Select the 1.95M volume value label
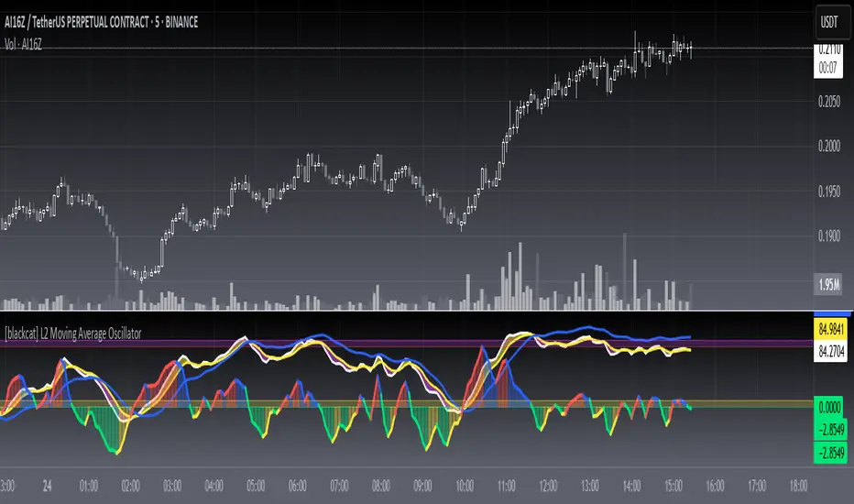This screenshot has height=504, width=854. tap(828, 284)
